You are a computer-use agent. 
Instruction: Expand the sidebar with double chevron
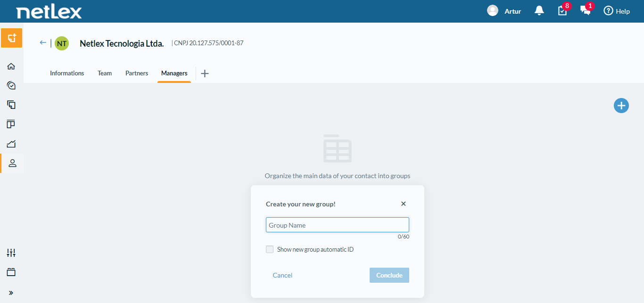coord(11,293)
